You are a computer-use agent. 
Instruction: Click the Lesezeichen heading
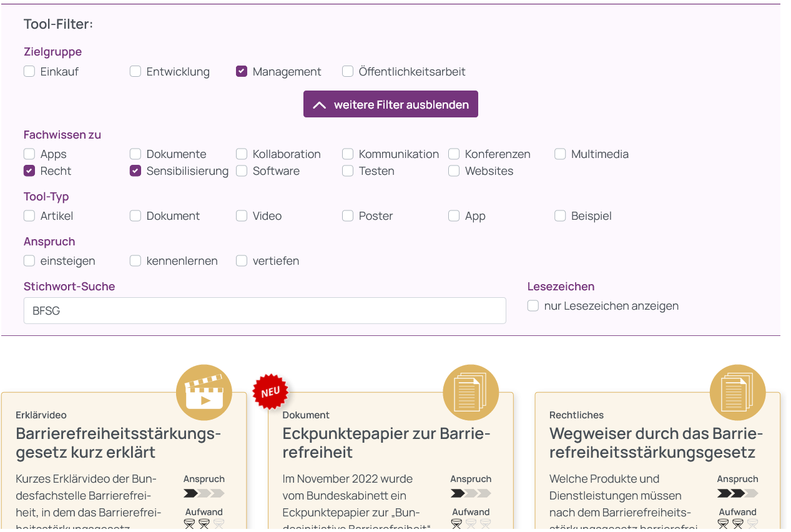561,287
